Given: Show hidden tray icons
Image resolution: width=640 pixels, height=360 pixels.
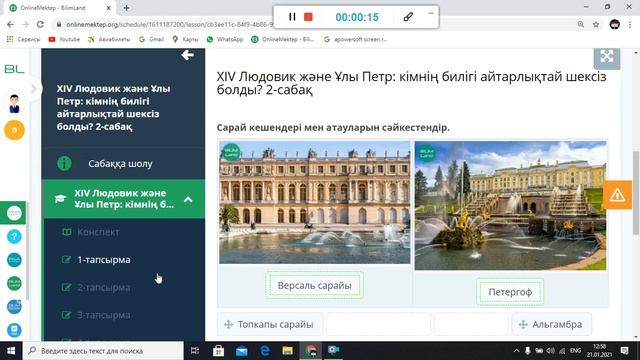Looking at the screenshot, I should (x=516, y=351).
